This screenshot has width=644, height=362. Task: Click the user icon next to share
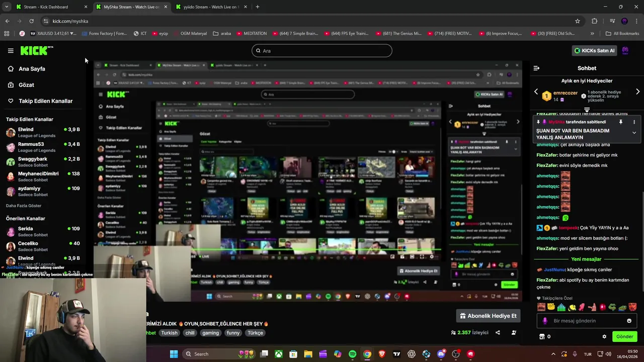point(514,332)
